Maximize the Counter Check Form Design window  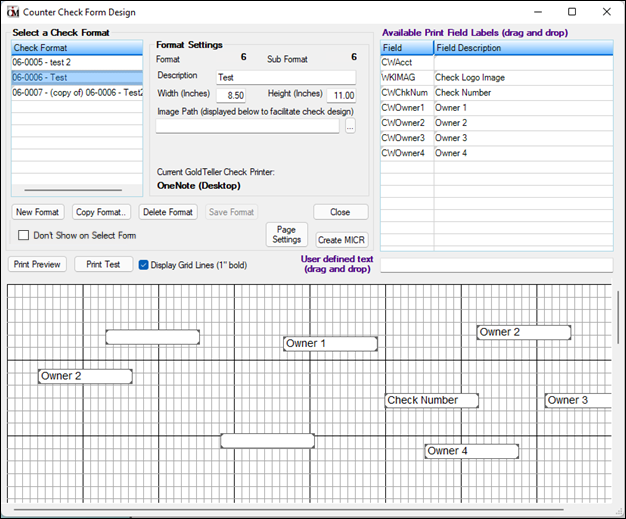pyautogui.click(x=572, y=12)
